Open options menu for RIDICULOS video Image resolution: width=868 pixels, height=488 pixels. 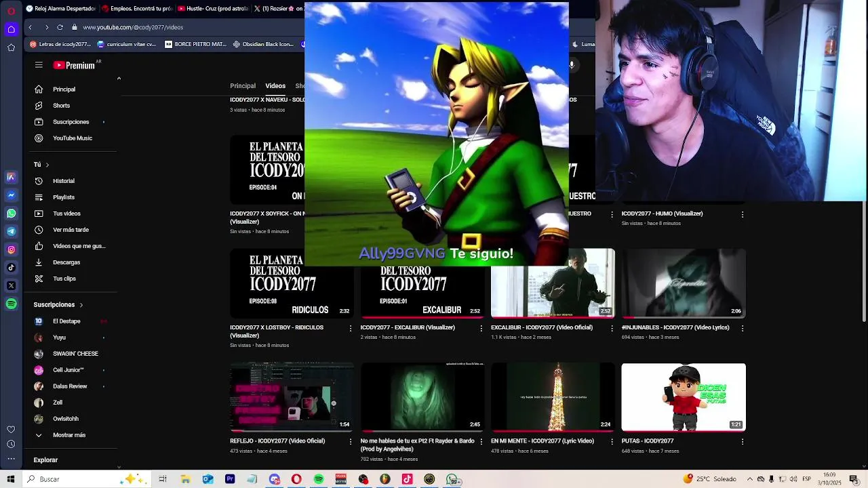(x=351, y=328)
